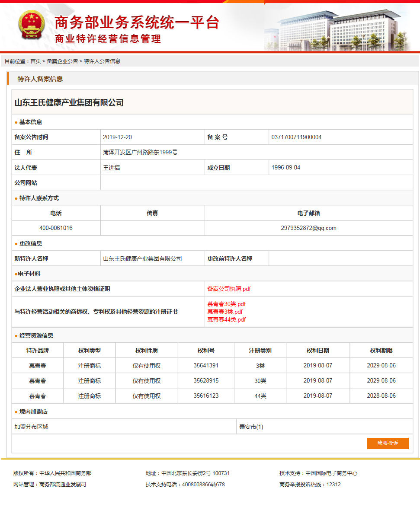This screenshot has width=420, height=520.
Task: Click expiry date 2028-08-06
Action: pos(381,396)
